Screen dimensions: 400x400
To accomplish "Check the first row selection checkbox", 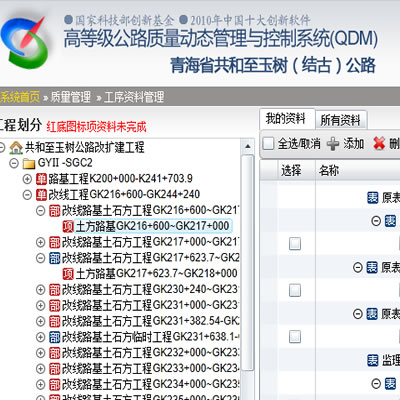I will [295, 244].
